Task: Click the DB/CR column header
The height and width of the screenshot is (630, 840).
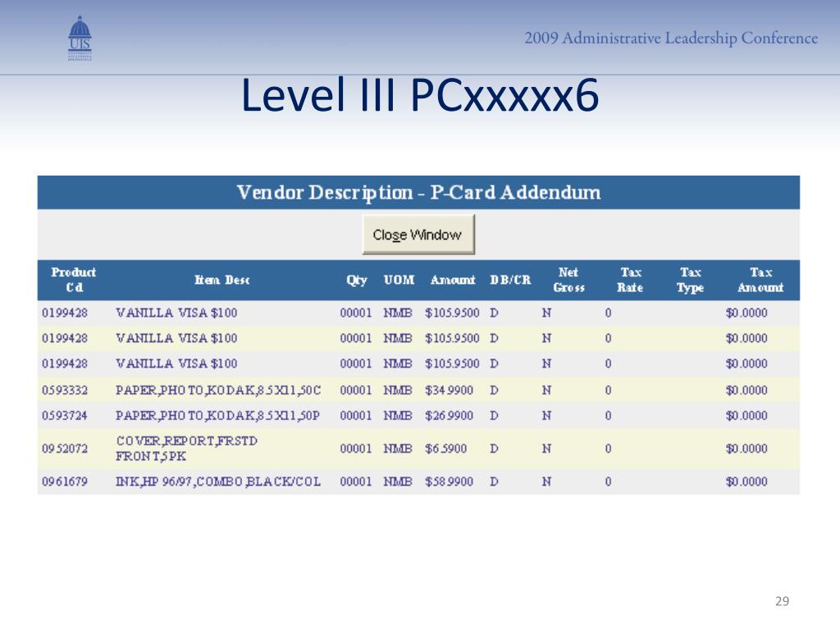Action: click(510, 280)
